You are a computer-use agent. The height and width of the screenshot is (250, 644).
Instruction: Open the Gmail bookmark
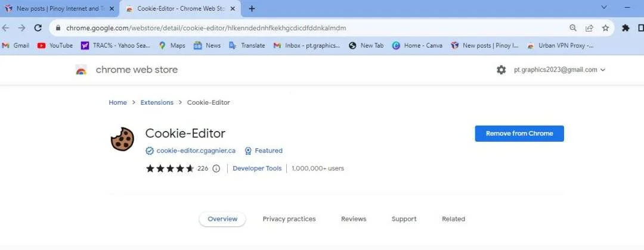click(16, 45)
